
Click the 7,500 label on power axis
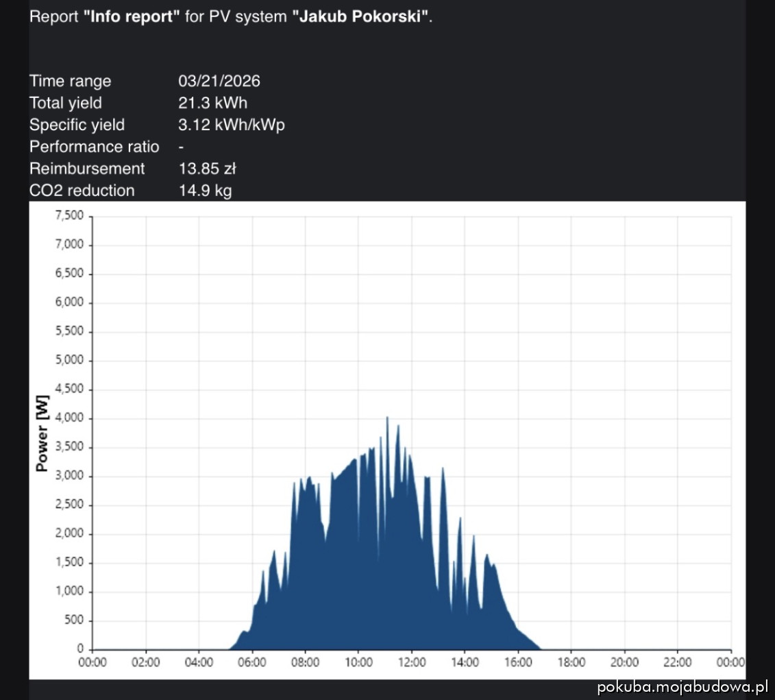pos(68,216)
